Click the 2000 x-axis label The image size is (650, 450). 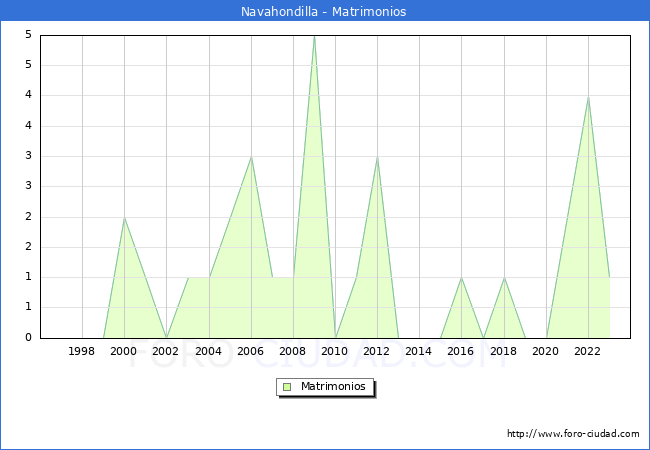124,351
